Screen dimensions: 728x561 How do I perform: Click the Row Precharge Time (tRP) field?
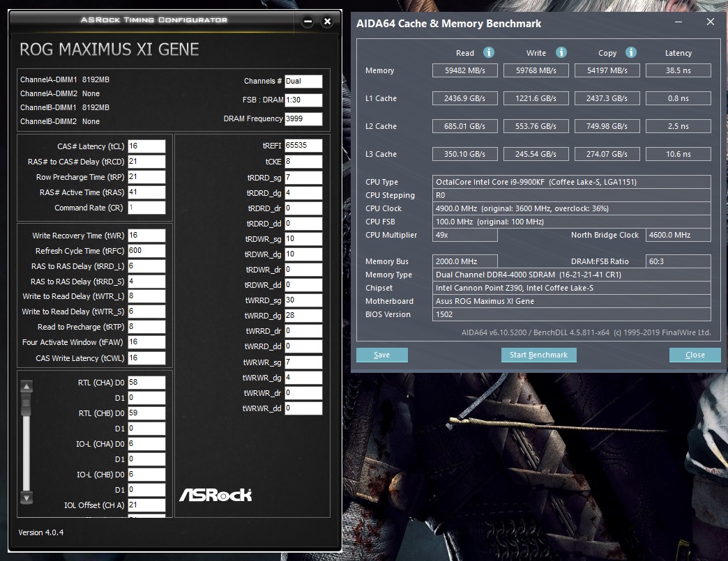(x=146, y=177)
